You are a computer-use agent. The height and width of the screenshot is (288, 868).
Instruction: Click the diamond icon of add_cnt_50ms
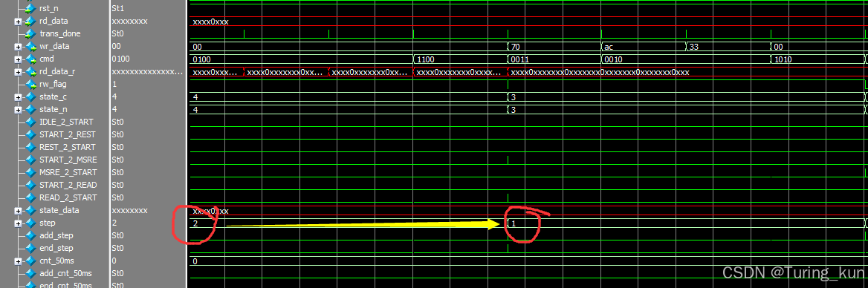(30, 274)
